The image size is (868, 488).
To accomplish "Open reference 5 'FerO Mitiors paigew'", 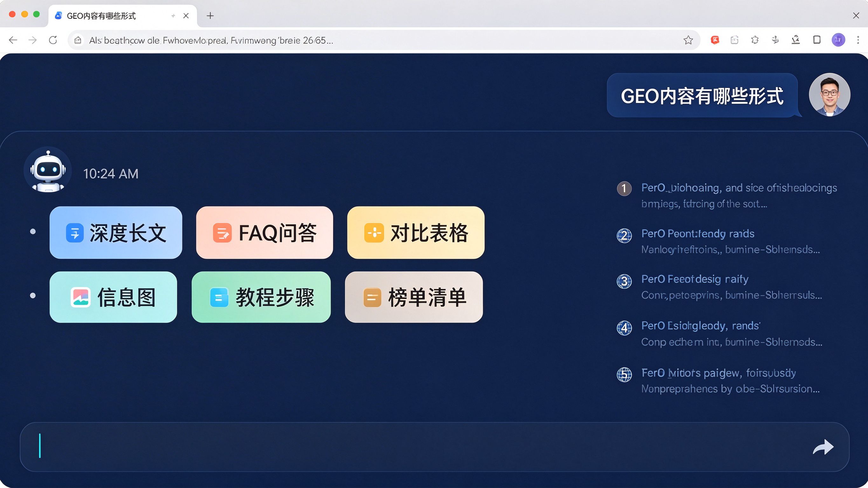I will coord(719,373).
